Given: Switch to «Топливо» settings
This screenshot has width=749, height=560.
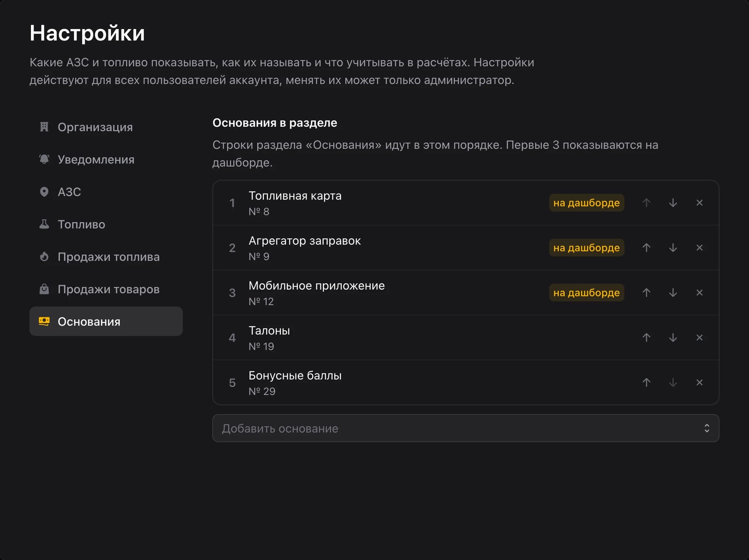Looking at the screenshot, I should [106, 224].
